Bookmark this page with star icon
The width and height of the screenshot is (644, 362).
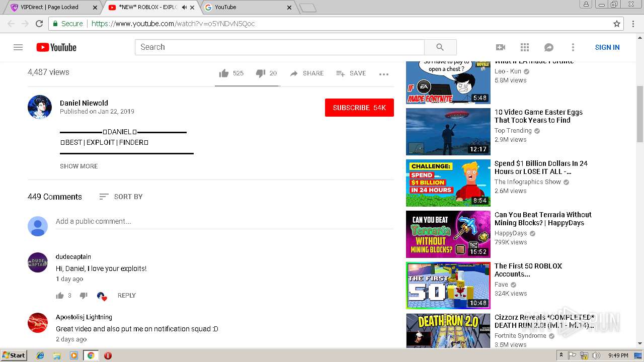(x=617, y=24)
